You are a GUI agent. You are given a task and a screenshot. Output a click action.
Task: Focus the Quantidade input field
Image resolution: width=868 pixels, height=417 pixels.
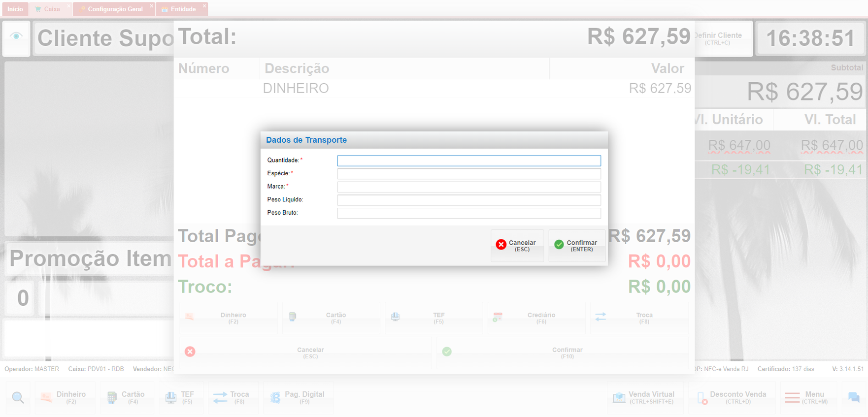(468, 161)
